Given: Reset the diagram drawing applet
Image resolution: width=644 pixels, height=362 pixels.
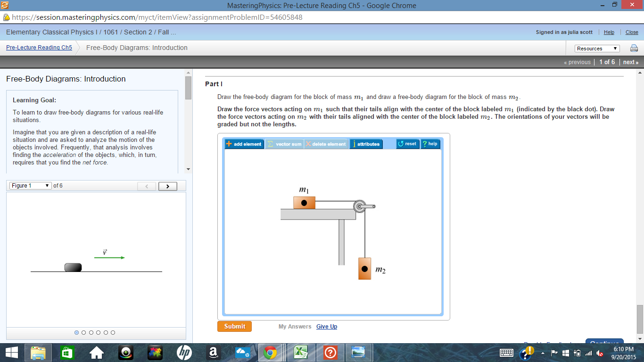Looking at the screenshot, I should tap(406, 144).
